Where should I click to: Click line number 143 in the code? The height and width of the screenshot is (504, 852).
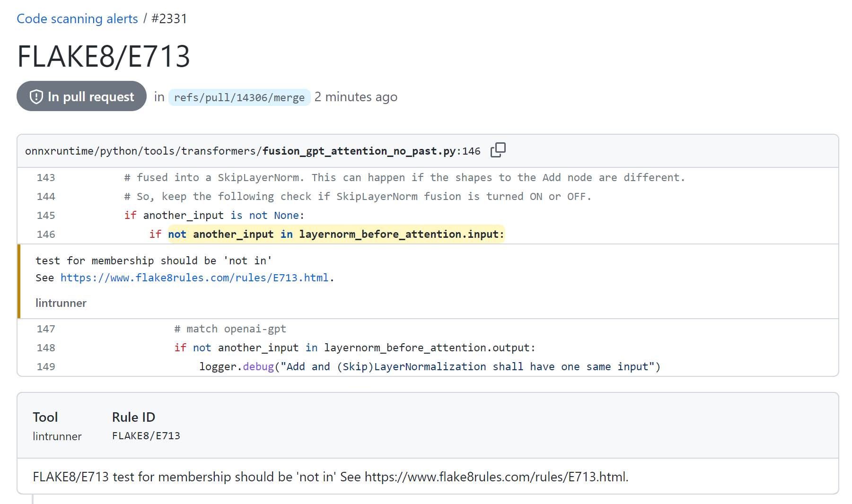tap(46, 177)
